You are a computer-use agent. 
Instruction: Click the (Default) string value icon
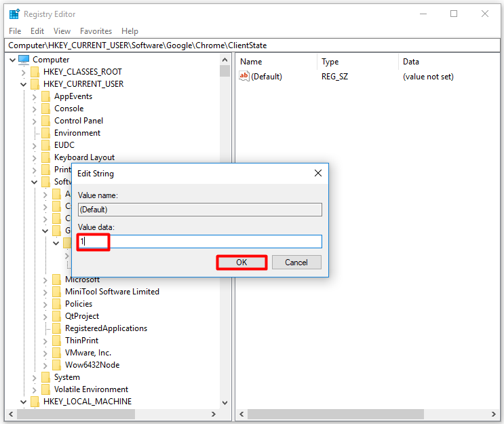(x=244, y=76)
